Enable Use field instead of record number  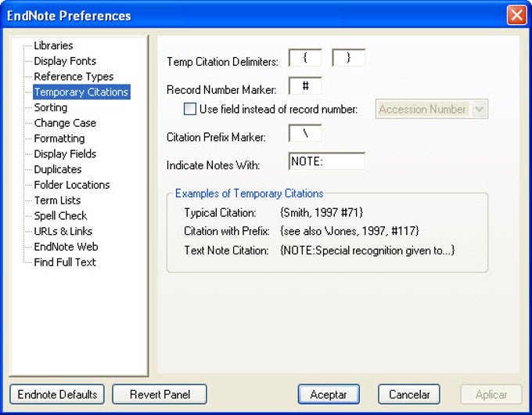coord(189,109)
